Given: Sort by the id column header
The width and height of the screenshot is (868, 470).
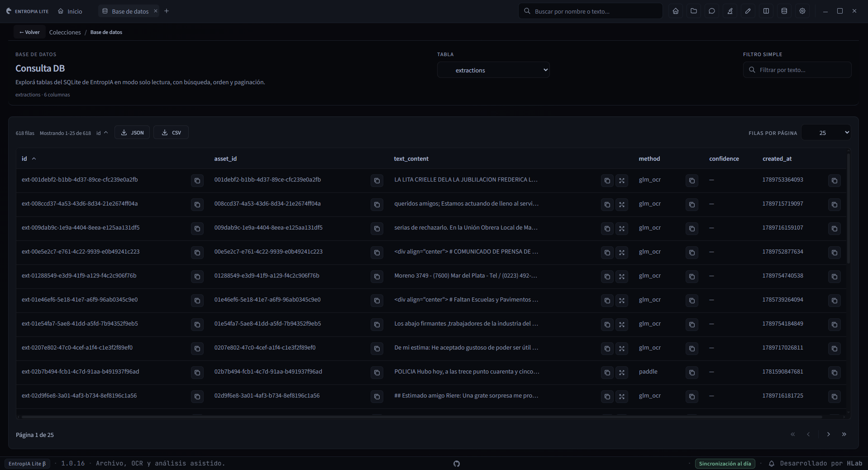Looking at the screenshot, I should [x=29, y=158].
